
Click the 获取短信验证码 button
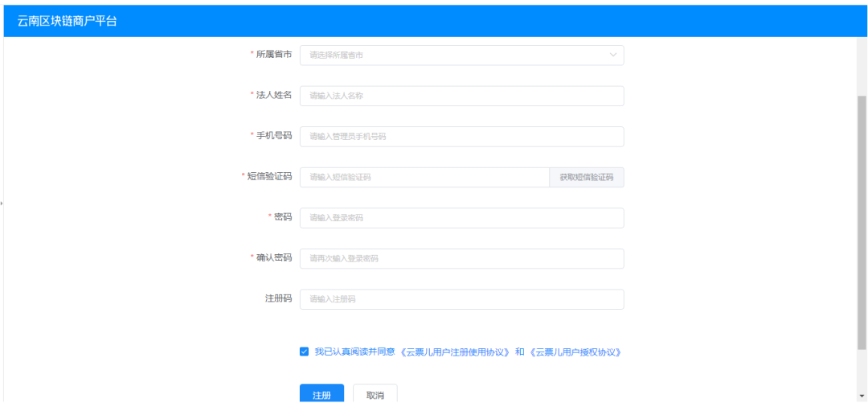586,178
